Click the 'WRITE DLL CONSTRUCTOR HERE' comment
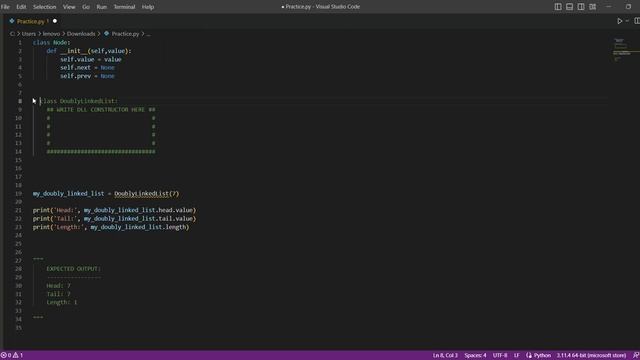640x360 pixels. (100, 110)
